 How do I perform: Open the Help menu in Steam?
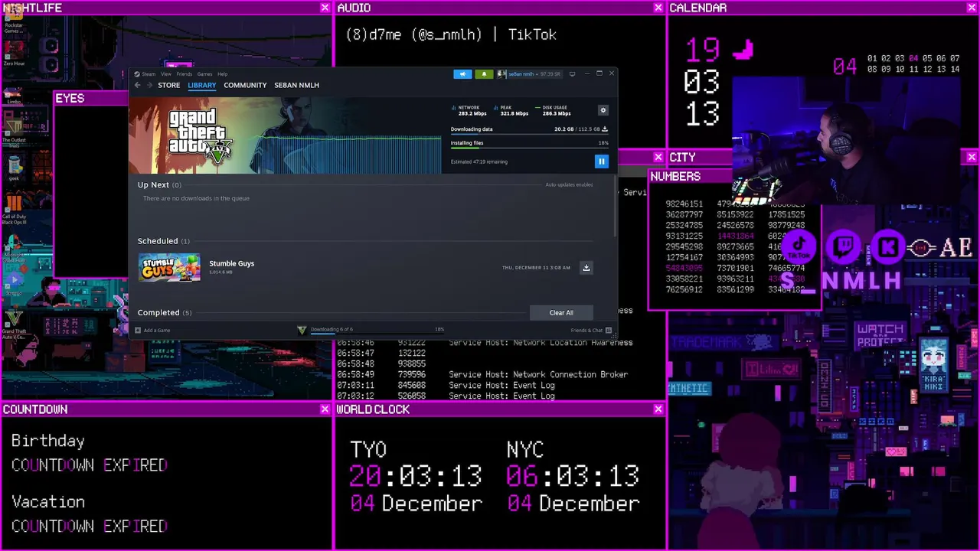pos(222,74)
